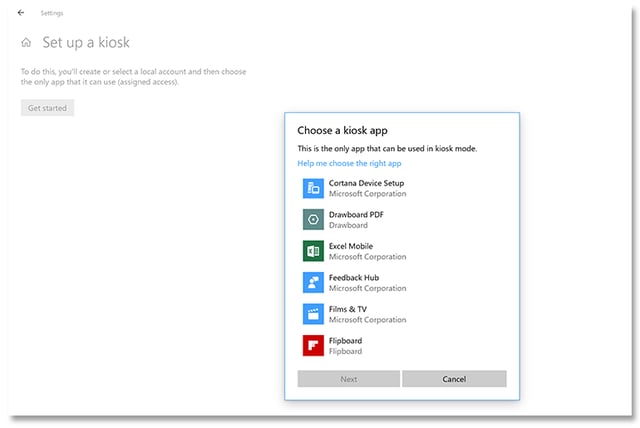
Task: Select Drawboard PDF app name
Action: pyautogui.click(x=356, y=215)
